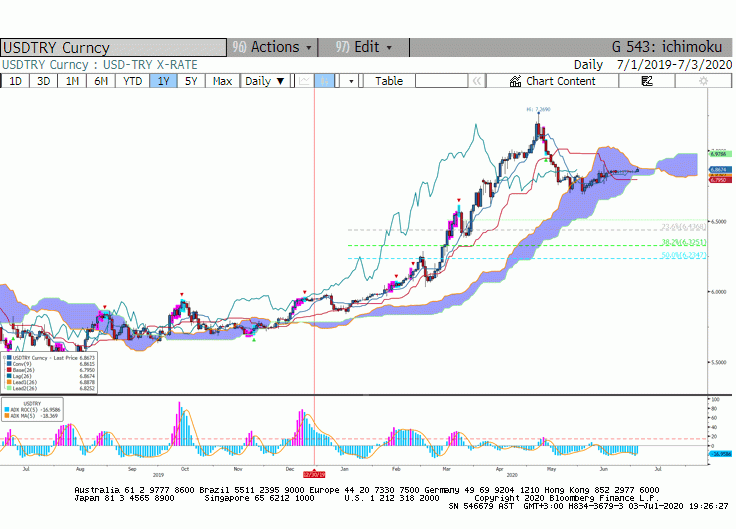Click the annotation edit pencil icon

[647, 81]
